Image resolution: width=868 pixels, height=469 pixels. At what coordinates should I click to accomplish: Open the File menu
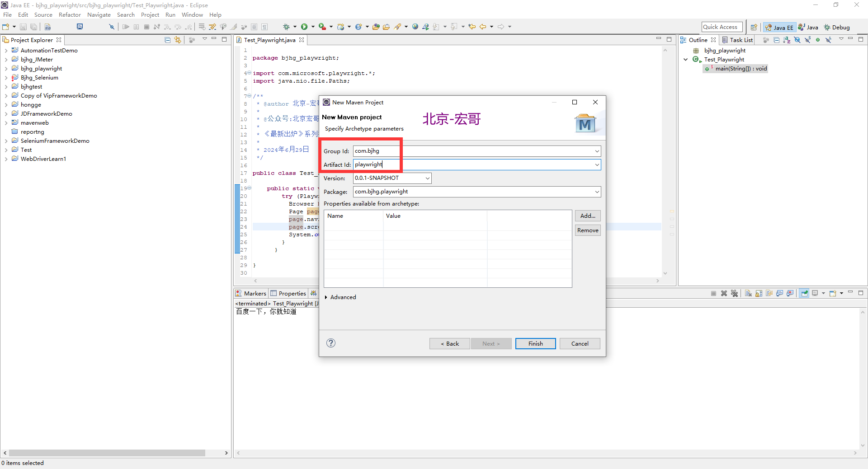coord(7,15)
